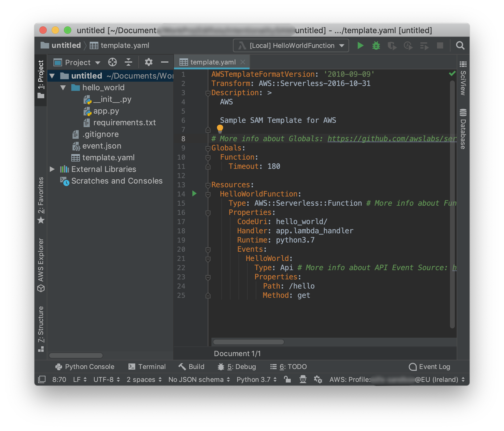The image size is (504, 431).
Task: Start debugging using the bug icon
Action: (x=376, y=45)
